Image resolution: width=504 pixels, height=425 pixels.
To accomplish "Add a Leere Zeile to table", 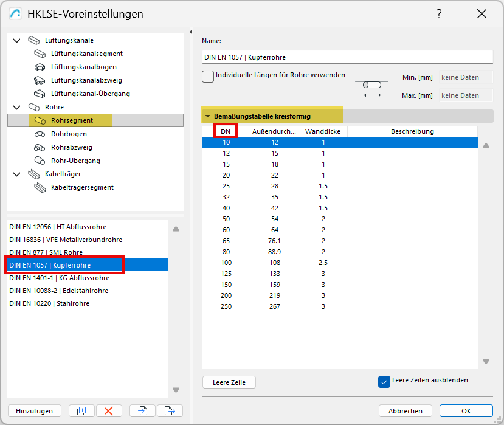I will point(229,382).
